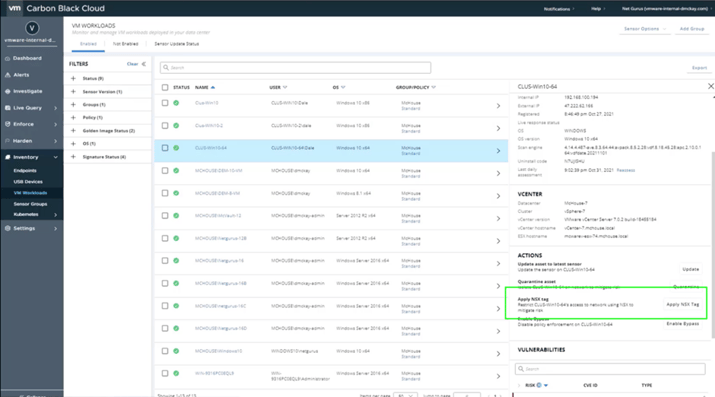The height and width of the screenshot is (397, 715).
Task: Click the Inventory icon in sidebar
Action: pos(8,157)
